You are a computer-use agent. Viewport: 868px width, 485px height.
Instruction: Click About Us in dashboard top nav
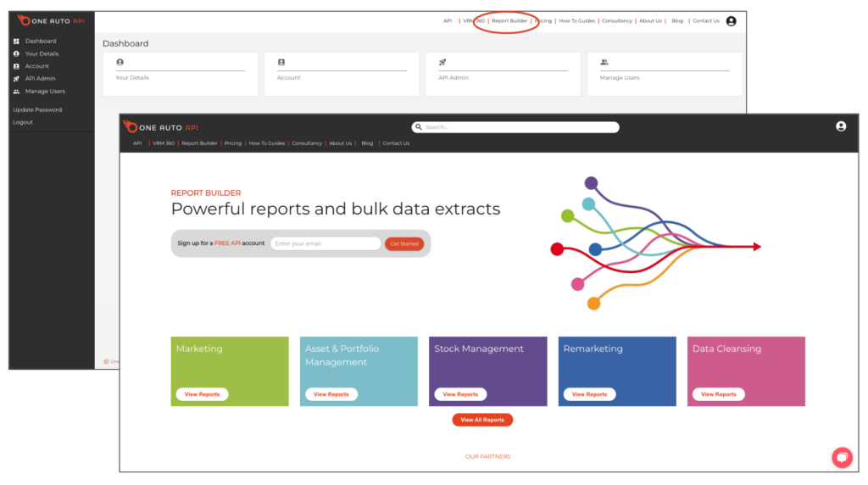tap(650, 21)
